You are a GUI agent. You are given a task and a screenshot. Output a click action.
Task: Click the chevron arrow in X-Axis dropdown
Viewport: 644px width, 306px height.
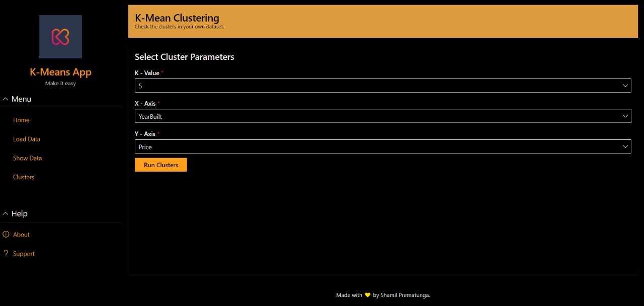click(625, 116)
